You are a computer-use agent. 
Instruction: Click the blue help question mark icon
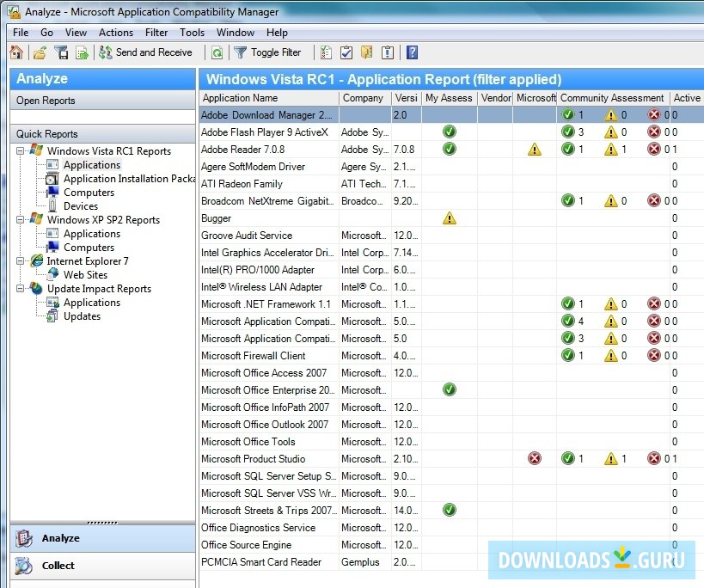tap(413, 52)
